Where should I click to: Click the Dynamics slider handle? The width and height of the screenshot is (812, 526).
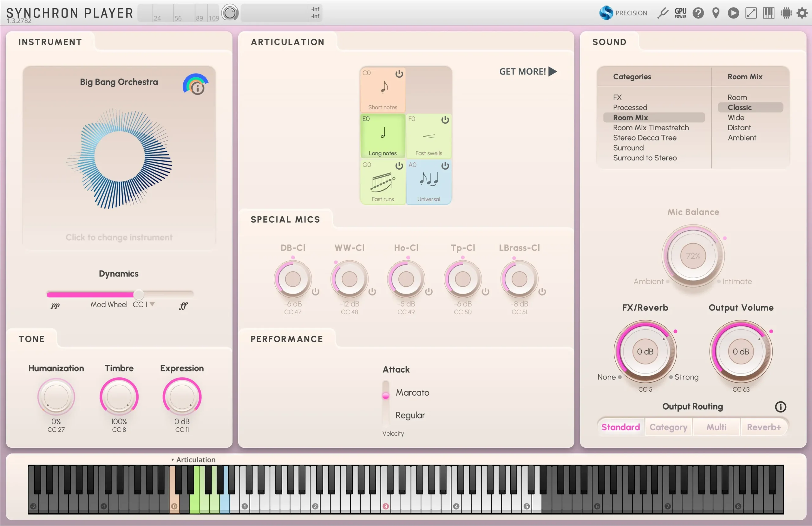point(139,294)
